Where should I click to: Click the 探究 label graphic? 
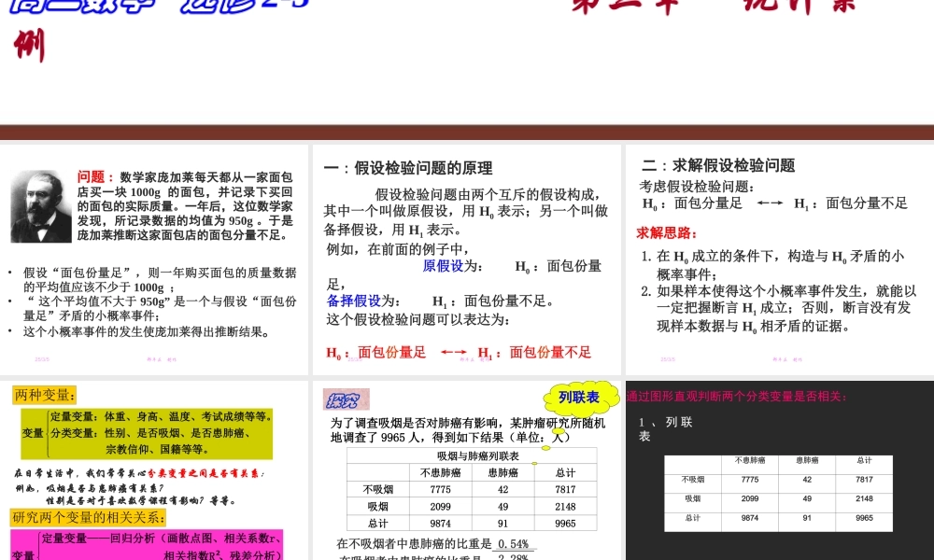pyautogui.click(x=347, y=399)
